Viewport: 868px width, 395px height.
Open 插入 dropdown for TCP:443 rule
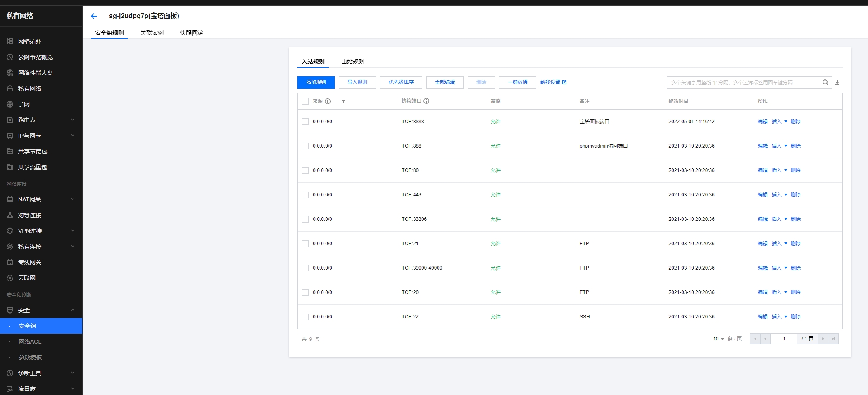(x=779, y=195)
